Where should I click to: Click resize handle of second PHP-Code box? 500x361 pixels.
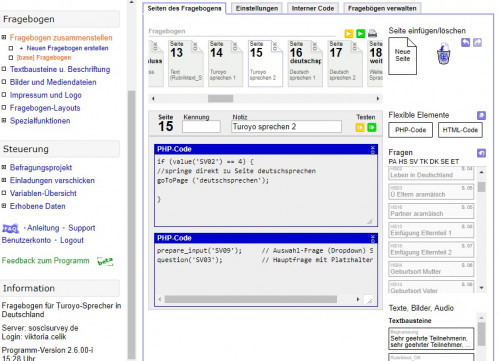(x=370, y=300)
